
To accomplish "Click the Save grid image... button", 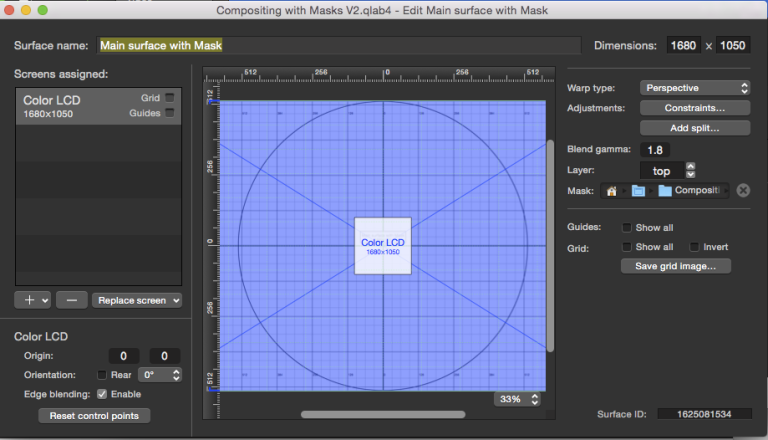I will point(675,266).
